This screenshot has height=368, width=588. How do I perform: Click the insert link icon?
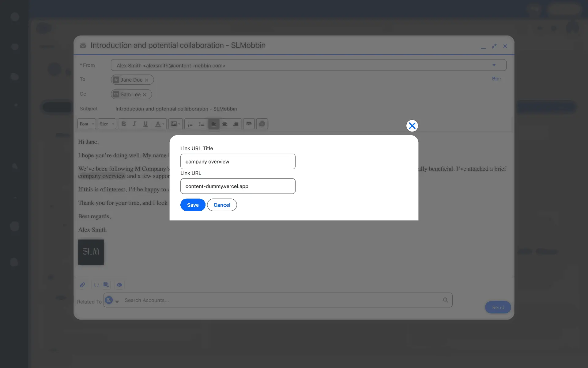tap(249, 124)
